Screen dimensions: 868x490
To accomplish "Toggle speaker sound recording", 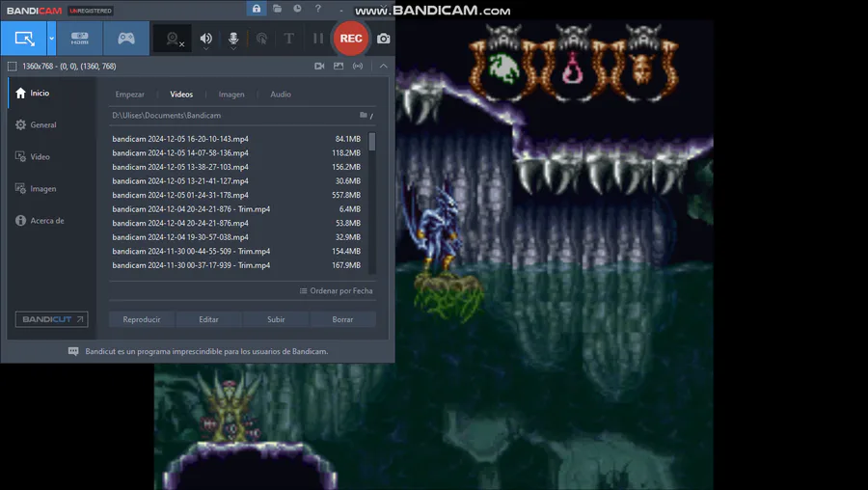I will click(206, 39).
